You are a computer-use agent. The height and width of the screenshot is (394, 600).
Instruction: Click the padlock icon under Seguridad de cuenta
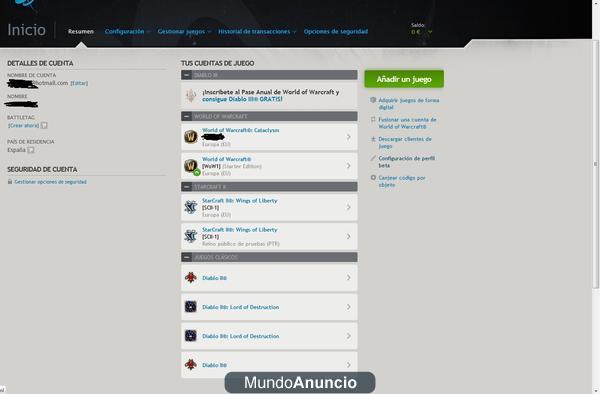pos(10,182)
